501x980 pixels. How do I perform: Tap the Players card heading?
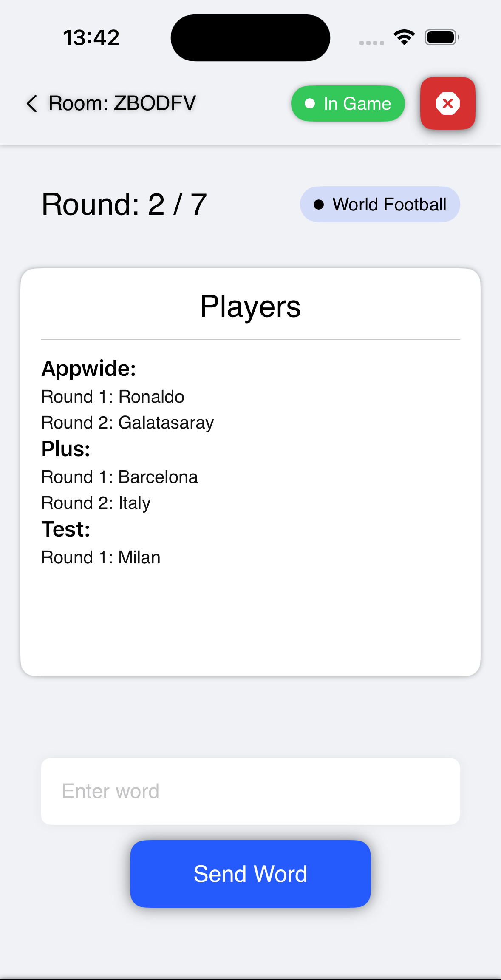coord(250,307)
